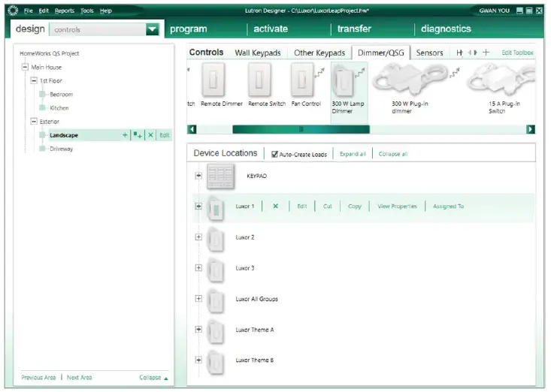Collapse the area tree panel
The width and height of the screenshot is (551, 392).
(x=153, y=378)
